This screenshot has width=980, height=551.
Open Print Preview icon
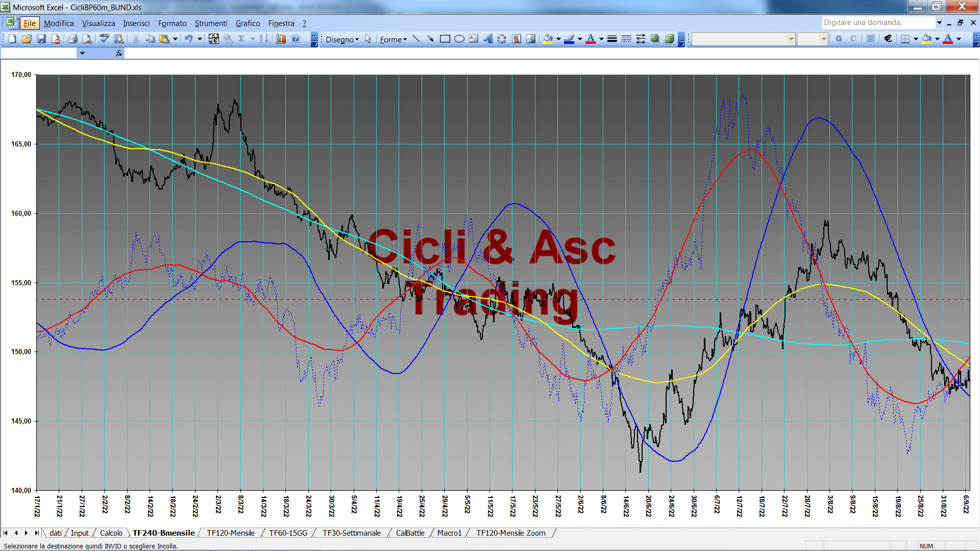(x=87, y=39)
